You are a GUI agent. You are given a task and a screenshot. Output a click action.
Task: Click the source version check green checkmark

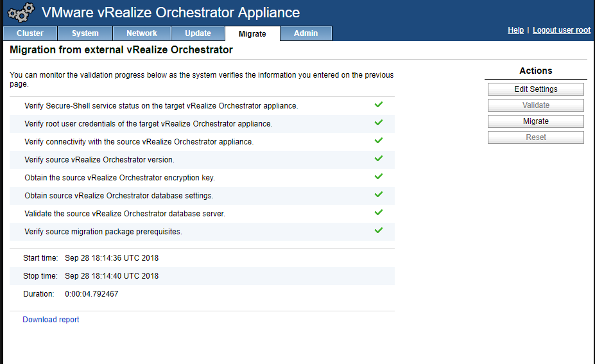point(378,159)
